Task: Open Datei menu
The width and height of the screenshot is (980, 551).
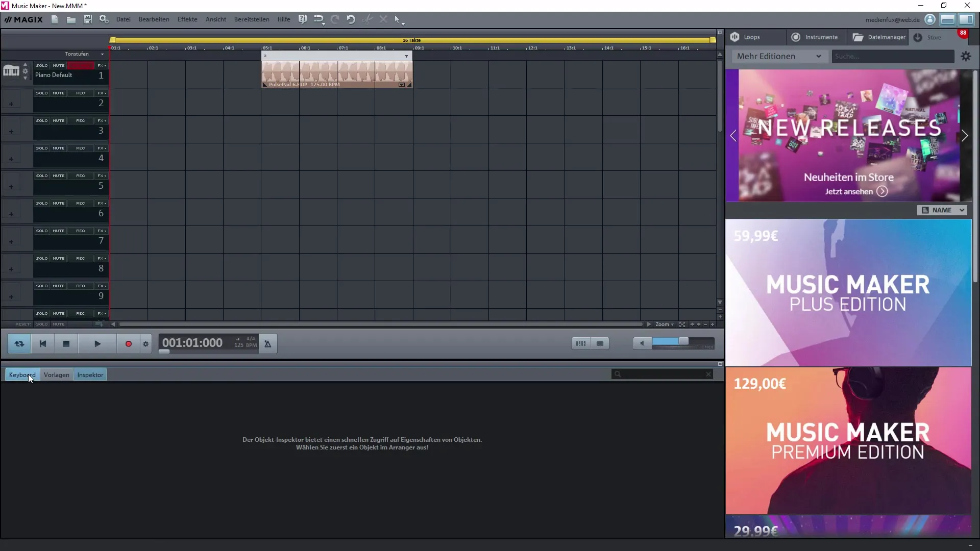Action: [124, 19]
